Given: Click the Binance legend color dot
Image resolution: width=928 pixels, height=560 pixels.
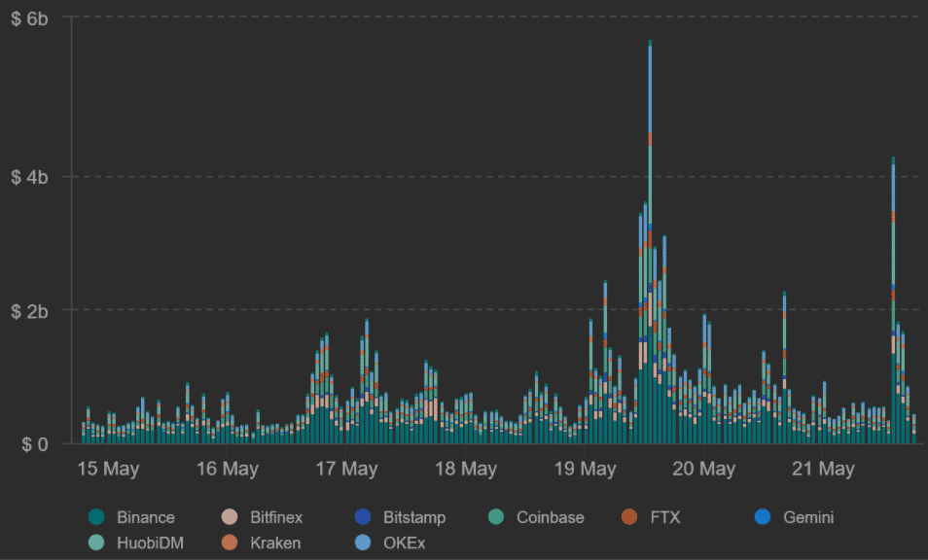Looking at the screenshot, I should coord(95,517).
